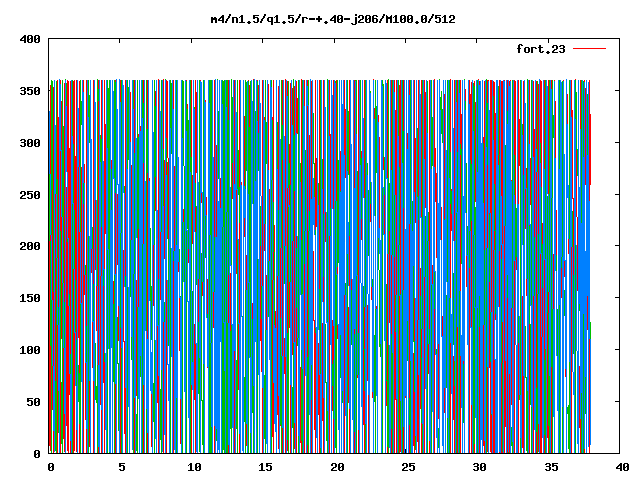Select the fort.23 legend label
This screenshot has height=480, width=640.
[x=541, y=49]
